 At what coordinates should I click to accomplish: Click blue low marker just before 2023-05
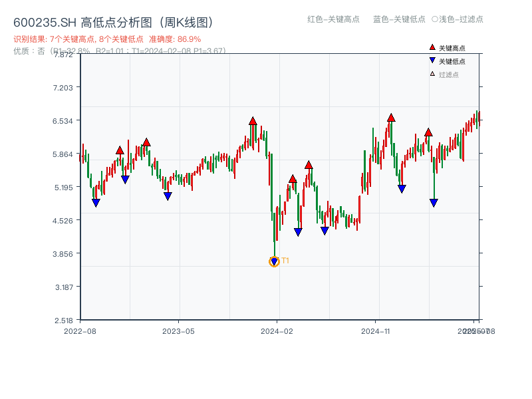168,196
